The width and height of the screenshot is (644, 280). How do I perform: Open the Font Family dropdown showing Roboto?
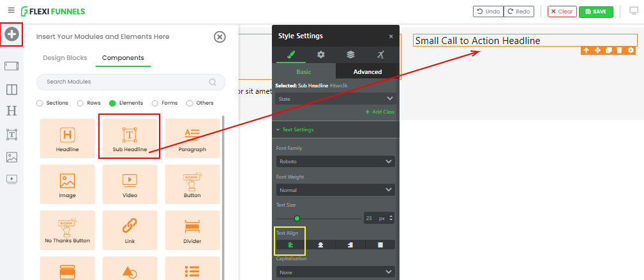click(336, 161)
